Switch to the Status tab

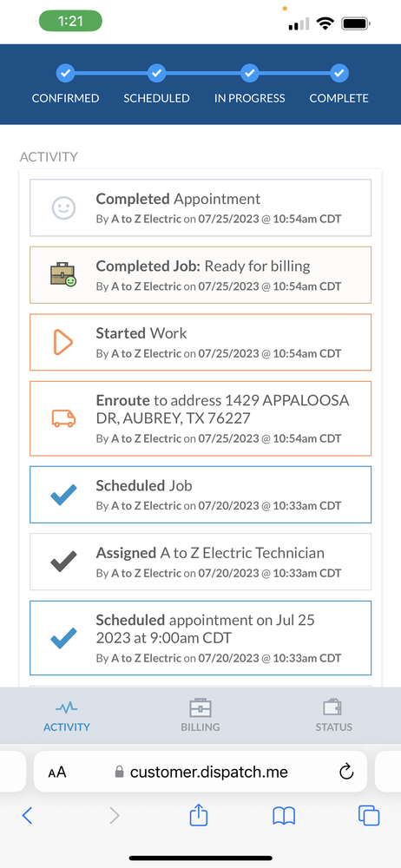point(333,715)
